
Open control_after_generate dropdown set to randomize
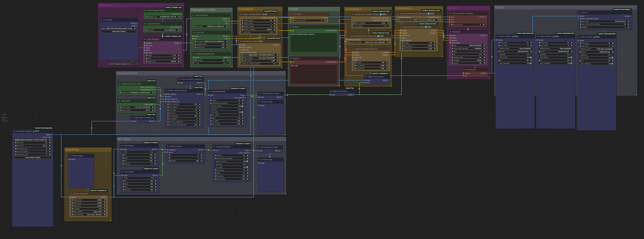(x=468, y=48)
